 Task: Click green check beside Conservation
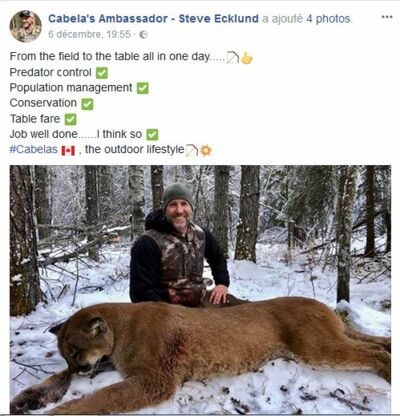(x=87, y=104)
